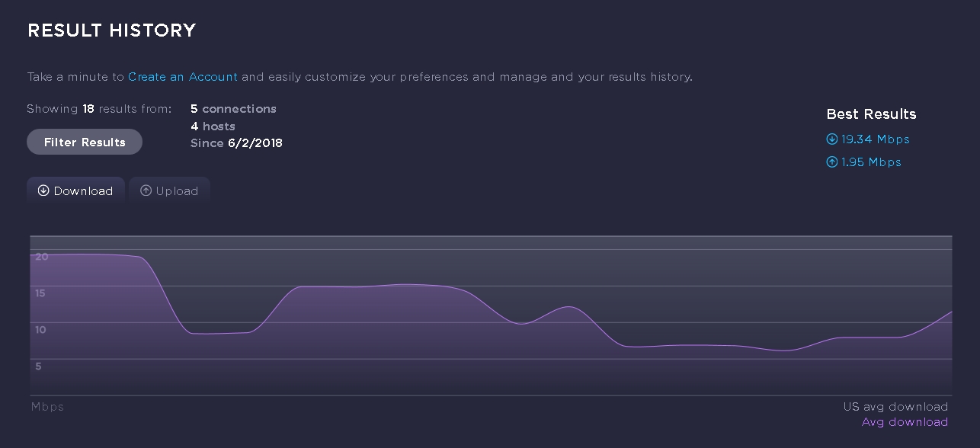Click the Mbps unit label under chart
This screenshot has height=448, width=980.
47,407
